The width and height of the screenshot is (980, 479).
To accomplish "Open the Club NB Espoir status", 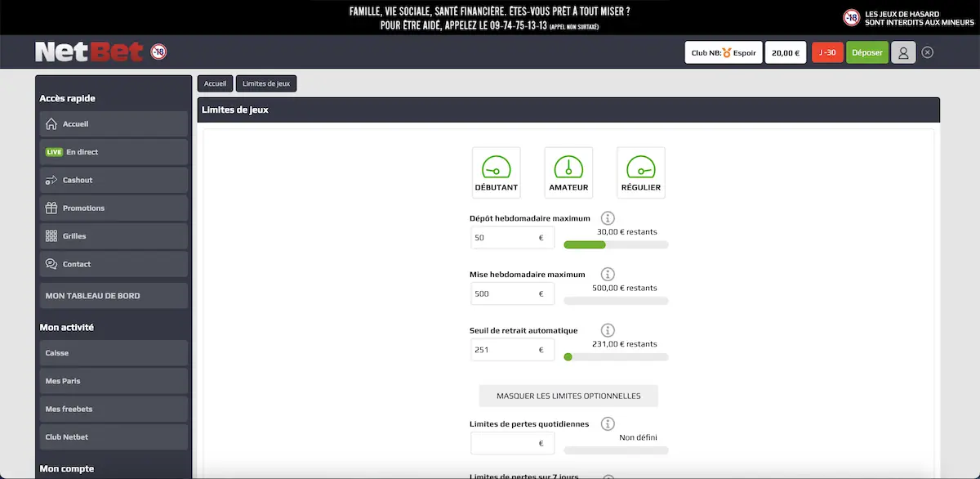I will click(x=723, y=52).
